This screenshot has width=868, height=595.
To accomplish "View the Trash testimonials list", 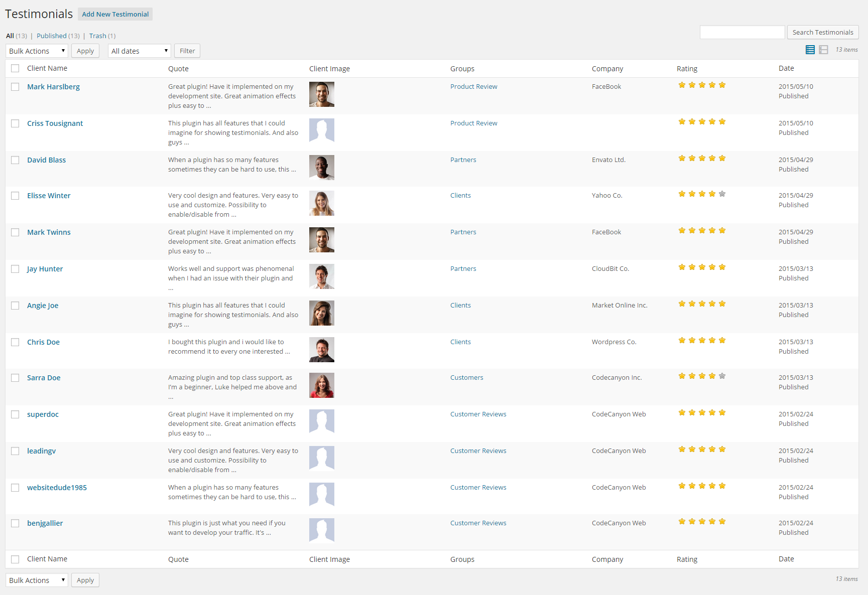I will click(x=97, y=36).
